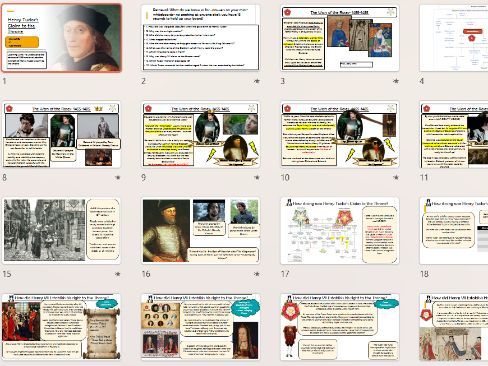488x366 pixels.
Task: Click slide number label 17
Action: click(285, 274)
